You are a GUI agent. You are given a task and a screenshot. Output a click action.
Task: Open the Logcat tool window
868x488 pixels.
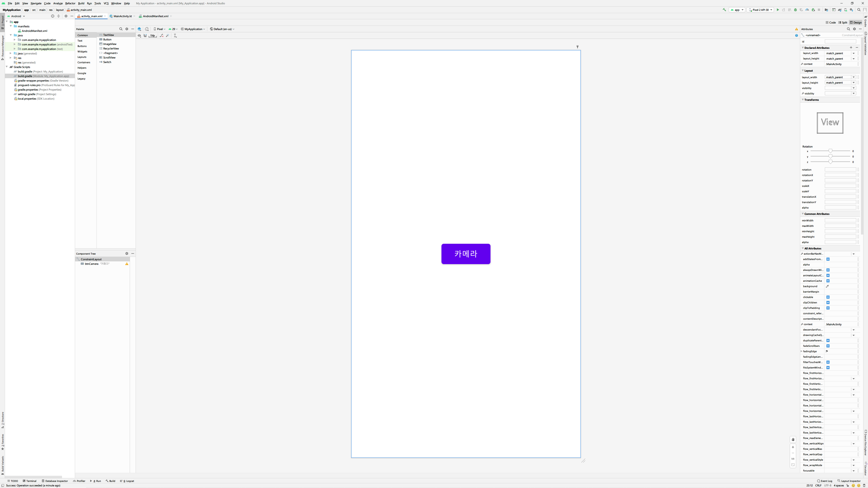click(x=128, y=481)
